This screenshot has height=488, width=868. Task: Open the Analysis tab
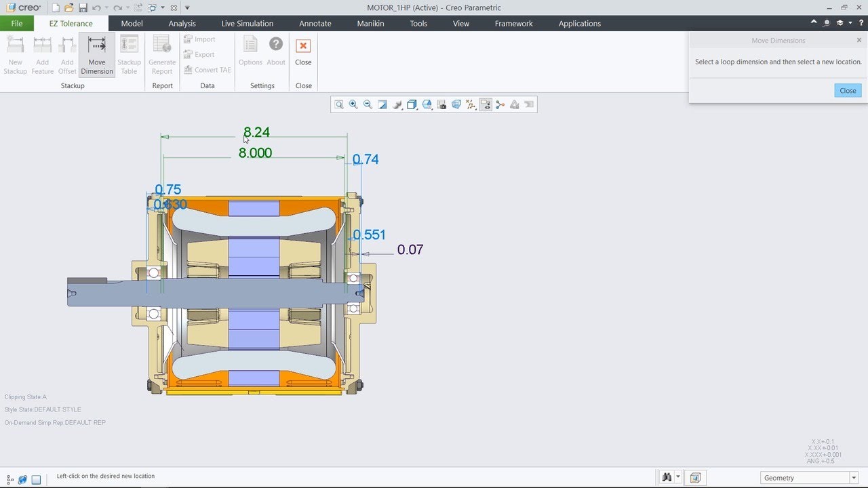182,23
